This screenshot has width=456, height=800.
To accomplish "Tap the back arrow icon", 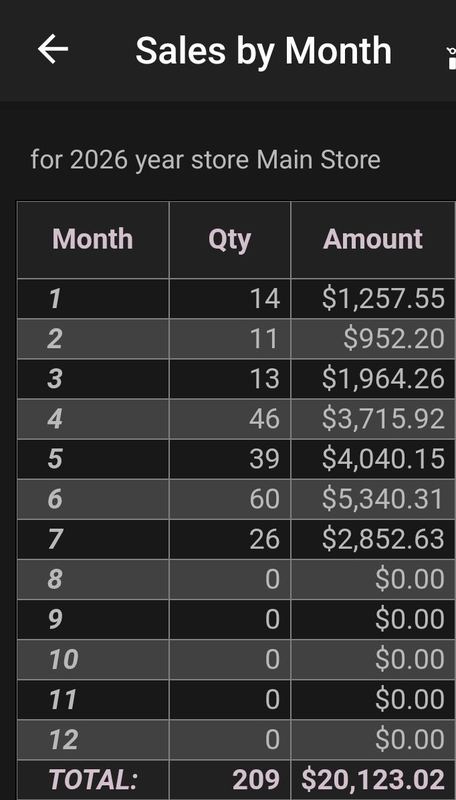I will tap(53, 49).
